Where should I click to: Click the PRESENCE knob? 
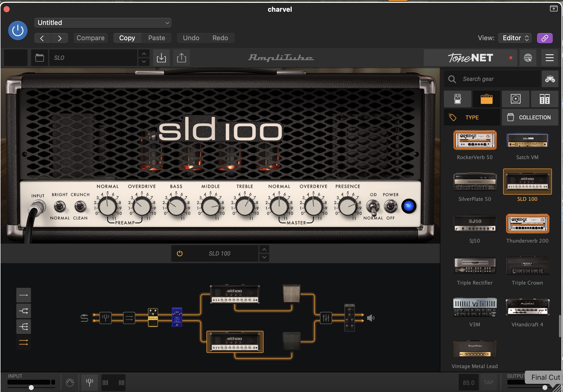coord(348,207)
